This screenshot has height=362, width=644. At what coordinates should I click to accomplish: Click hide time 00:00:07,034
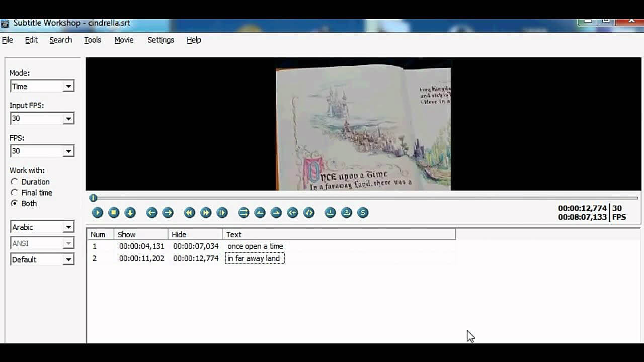[196, 246]
